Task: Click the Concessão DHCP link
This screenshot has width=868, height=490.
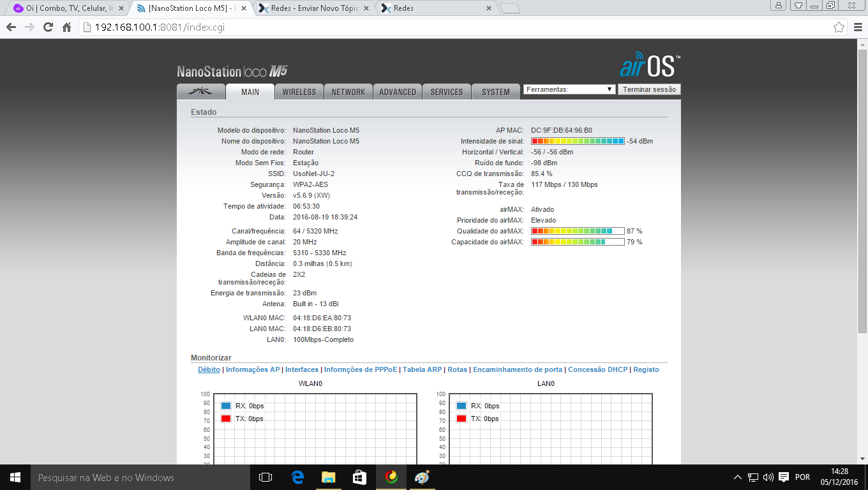Action: coord(598,369)
